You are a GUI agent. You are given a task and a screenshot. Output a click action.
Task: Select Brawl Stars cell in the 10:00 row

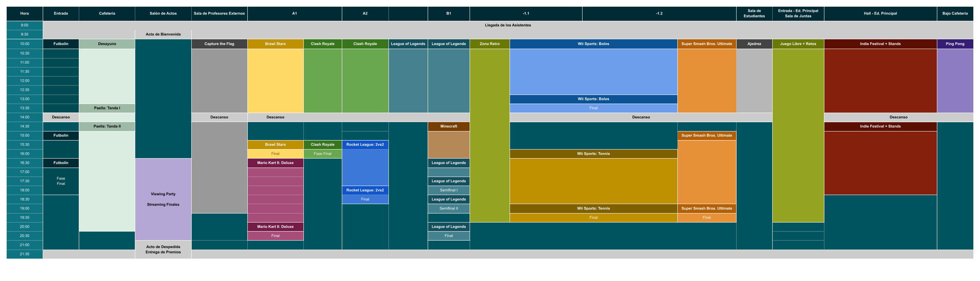pyautogui.click(x=275, y=44)
